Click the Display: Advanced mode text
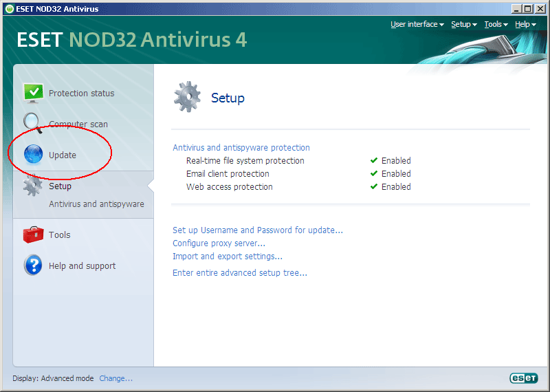Screen dimensions: 550x392 [54, 378]
